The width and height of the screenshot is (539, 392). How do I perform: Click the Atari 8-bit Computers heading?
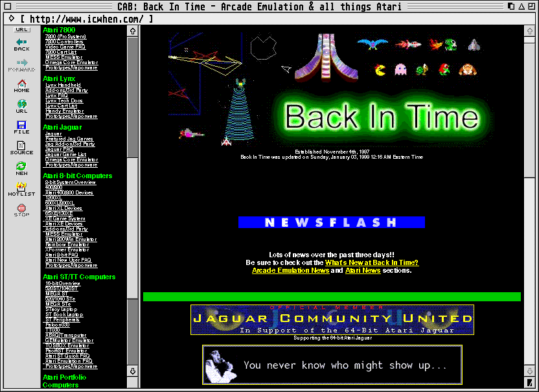click(77, 176)
